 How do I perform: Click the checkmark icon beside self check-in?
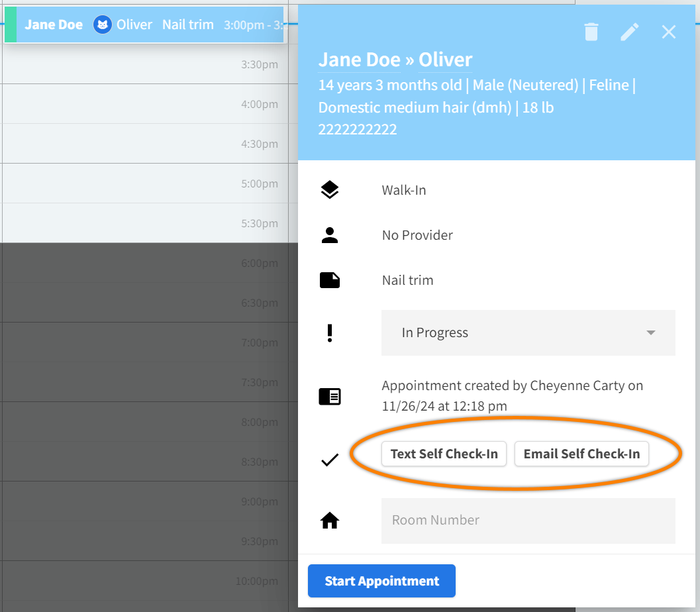pos(330,460)
